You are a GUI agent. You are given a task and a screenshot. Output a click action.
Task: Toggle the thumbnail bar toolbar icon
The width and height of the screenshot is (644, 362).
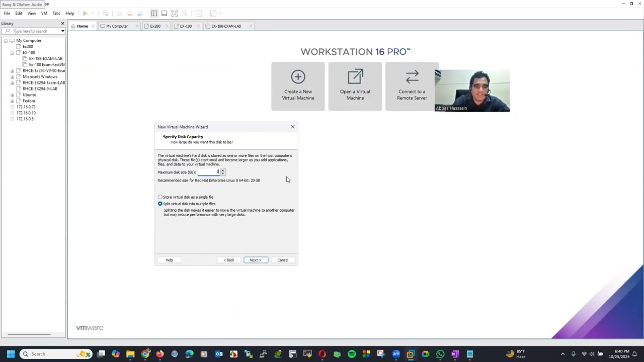pos(164,13)
